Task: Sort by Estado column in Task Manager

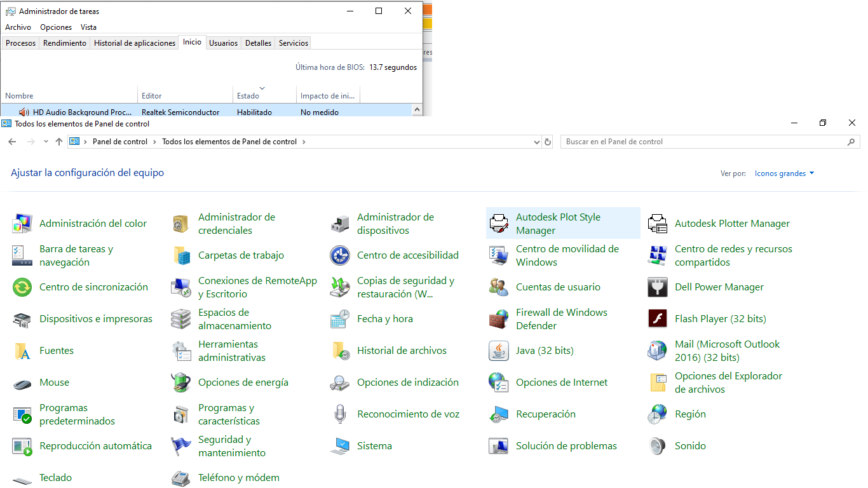Action: 264,94
